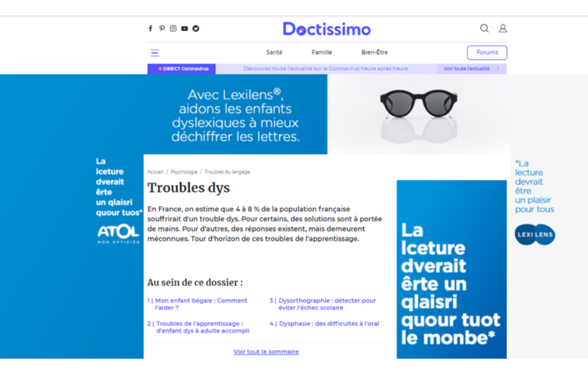Viewport: 588px width, 373px height.
Task: Open article Troubles de l'apprentissage
Action: click(x=202, y=327)
